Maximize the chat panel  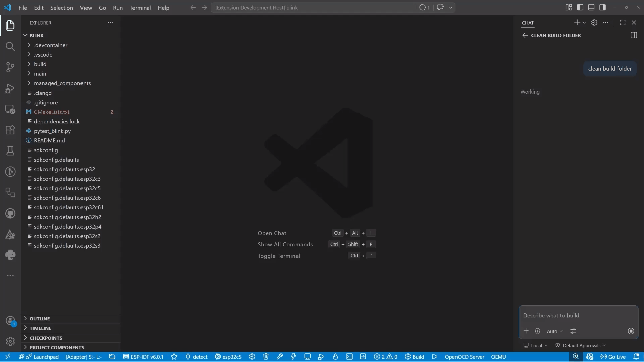[623, 23]
